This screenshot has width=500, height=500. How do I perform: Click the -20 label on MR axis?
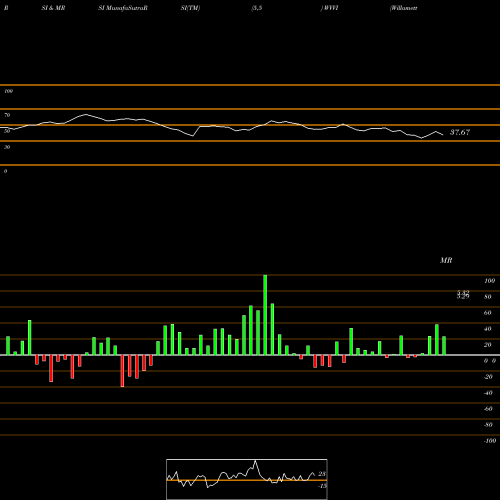click(488, 377)
